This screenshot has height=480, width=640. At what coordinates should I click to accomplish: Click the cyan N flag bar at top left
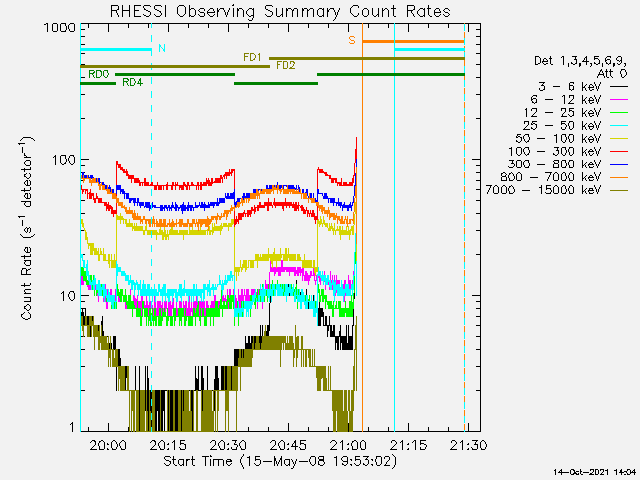116,50
